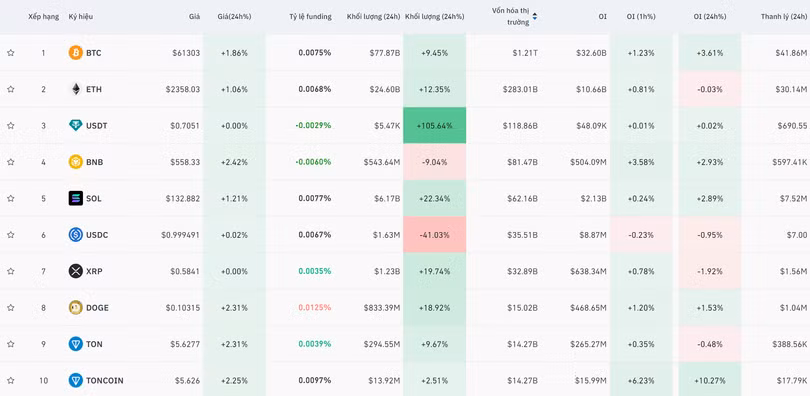This screenshot has width=810, height=396.
Task: Sort by Giá(24h%) column header
Action: pos(234,17)
